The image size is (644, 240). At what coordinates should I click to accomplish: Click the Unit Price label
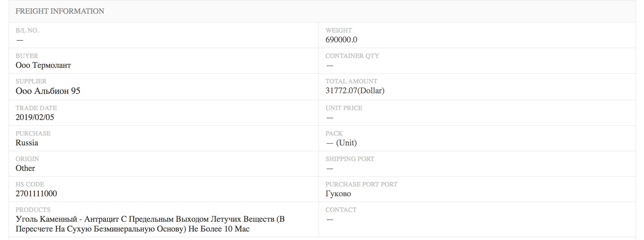[x=344, y=108]
